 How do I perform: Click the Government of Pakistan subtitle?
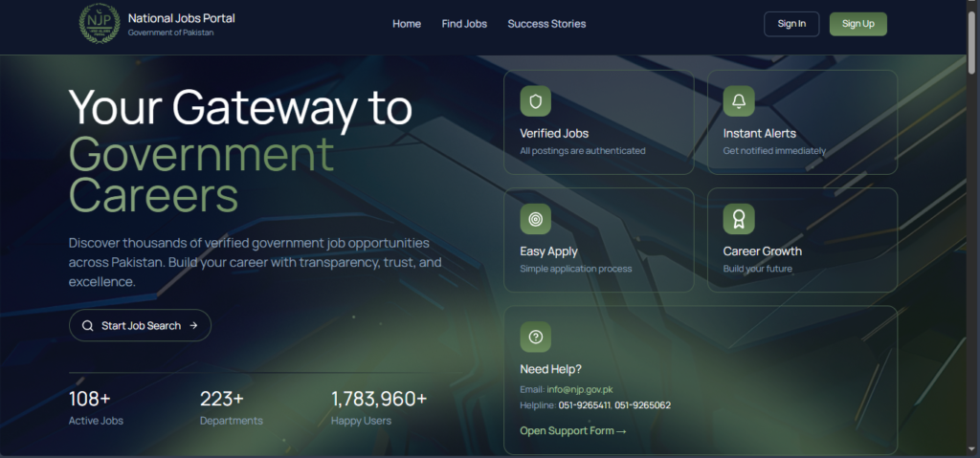point(170,33)
